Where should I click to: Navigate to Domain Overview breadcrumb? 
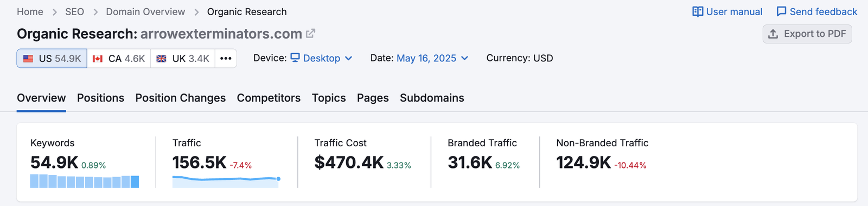point(145,12)
